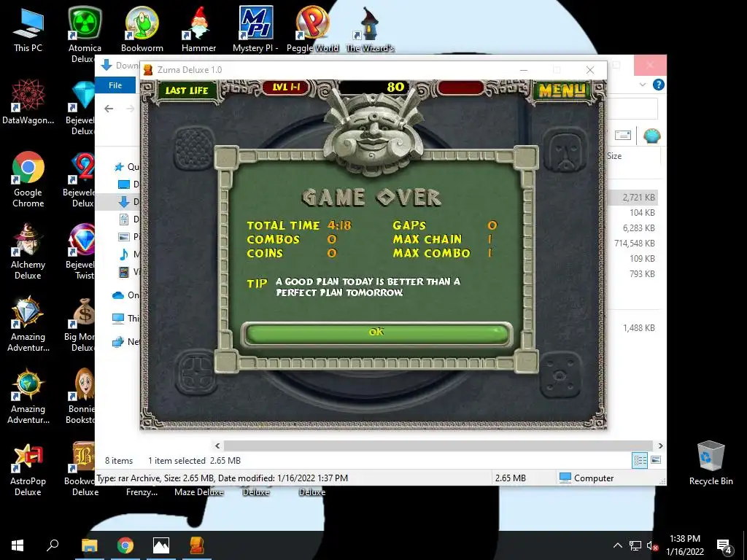Launch Google Chrome desktop shortcut
Screen dimensions: 747x560
(28, 179)
